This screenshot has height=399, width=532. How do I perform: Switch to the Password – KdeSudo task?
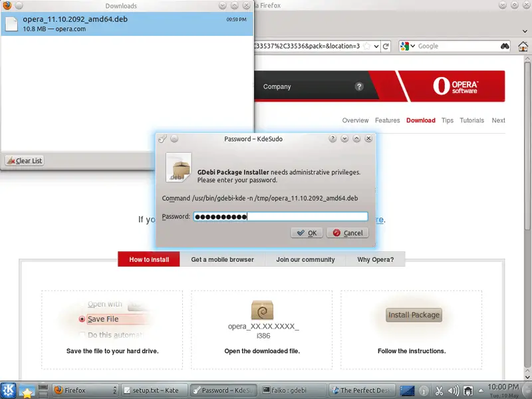[x=223, y=390]
